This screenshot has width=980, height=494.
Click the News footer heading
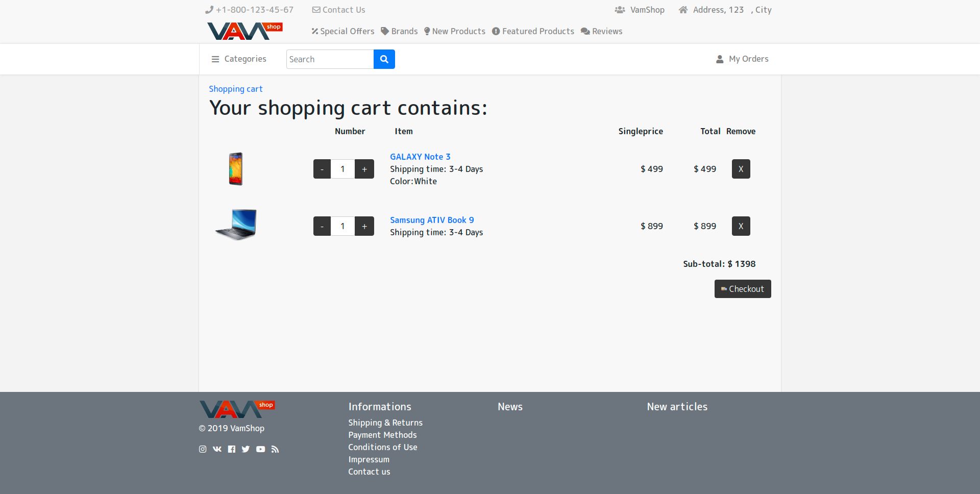510,407
